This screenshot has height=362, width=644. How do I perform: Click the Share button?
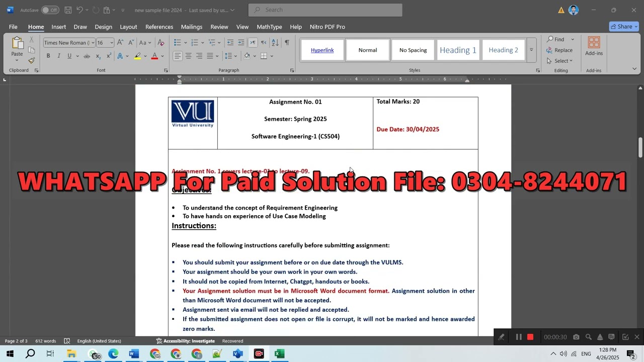[624, 27]
